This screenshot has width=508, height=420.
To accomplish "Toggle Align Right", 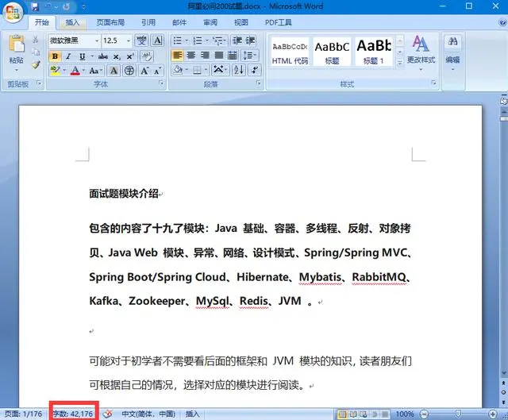I will click(205, 56).
